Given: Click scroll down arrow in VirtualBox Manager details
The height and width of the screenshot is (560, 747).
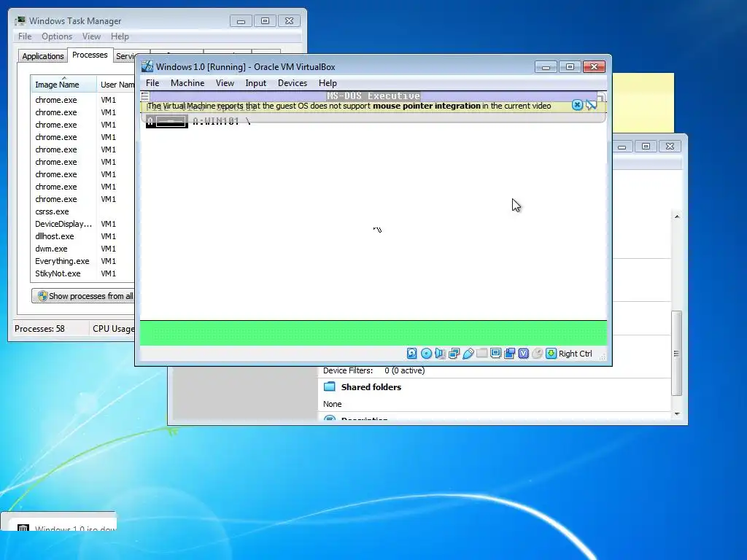Looking at the screenshot, I should point(677,414).
